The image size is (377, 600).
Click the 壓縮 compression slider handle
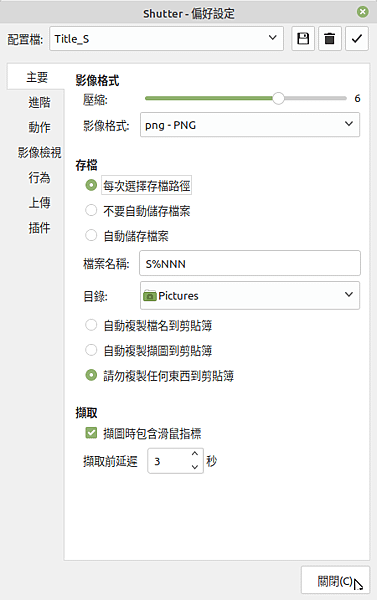click(278, 98)
